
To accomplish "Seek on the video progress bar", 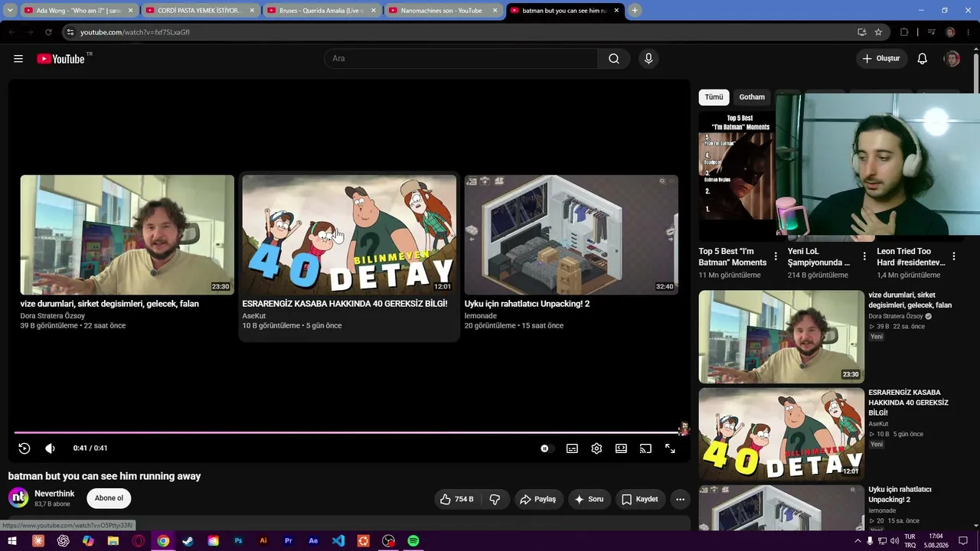I will [349, 432].
